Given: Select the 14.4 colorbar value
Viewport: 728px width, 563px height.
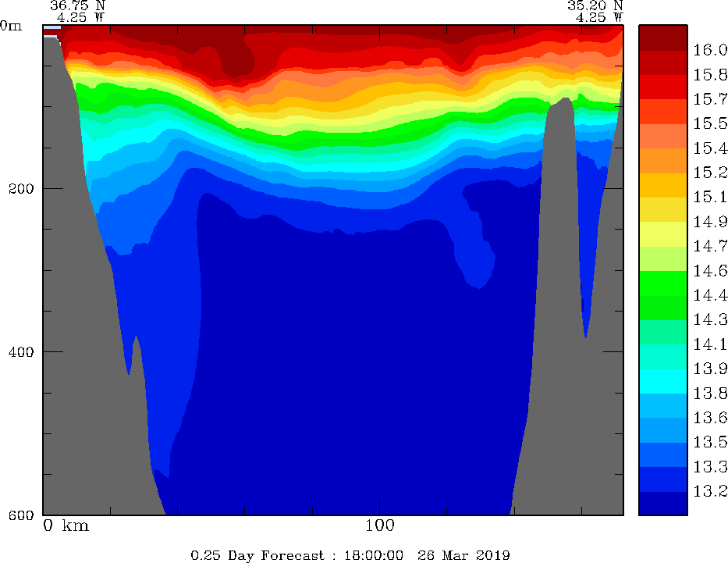Looking at the screenshot, I should [x=710, y=295].
